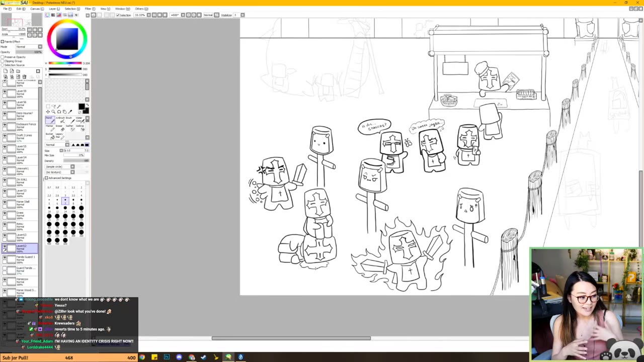Select the Marker tool
The height and width of the screenshot is (362, 644).
pyautogui.click(x=50, y=128)
